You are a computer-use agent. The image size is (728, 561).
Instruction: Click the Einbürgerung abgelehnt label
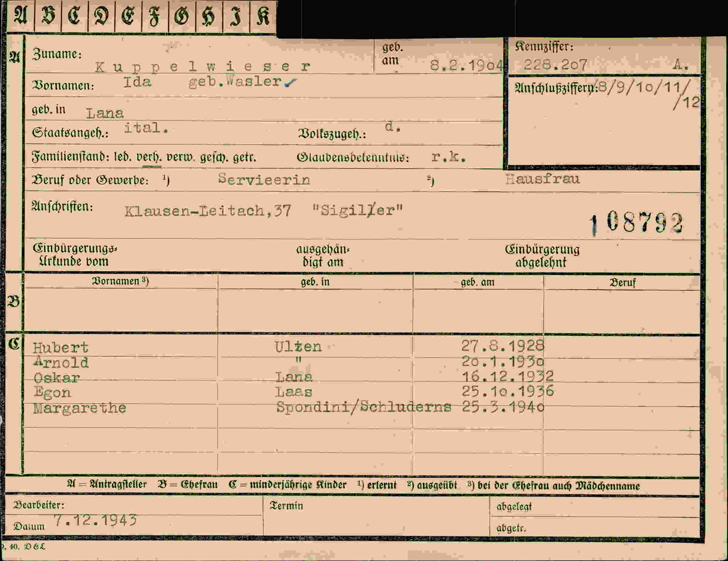click(542, 255)
